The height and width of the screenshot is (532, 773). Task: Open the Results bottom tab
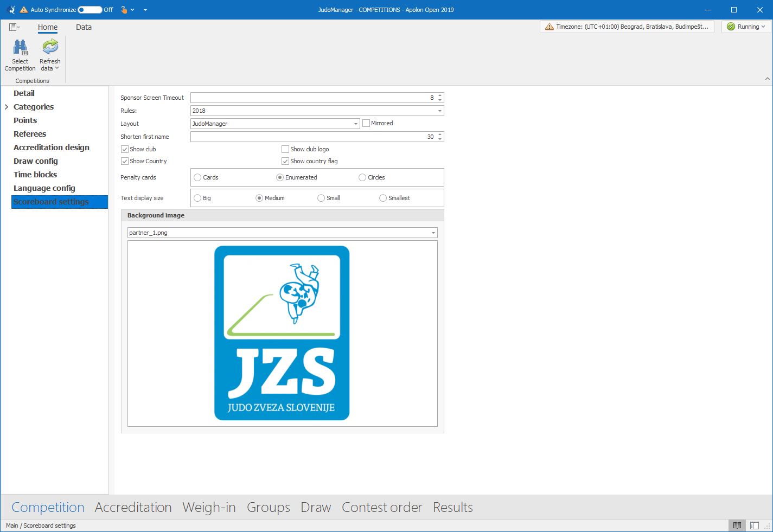pyautogui.click(x=453, y=507)
